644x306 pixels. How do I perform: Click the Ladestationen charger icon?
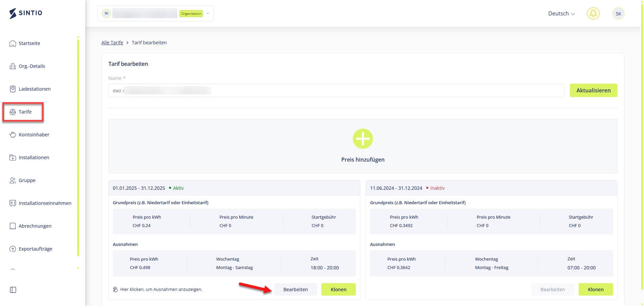13,89
